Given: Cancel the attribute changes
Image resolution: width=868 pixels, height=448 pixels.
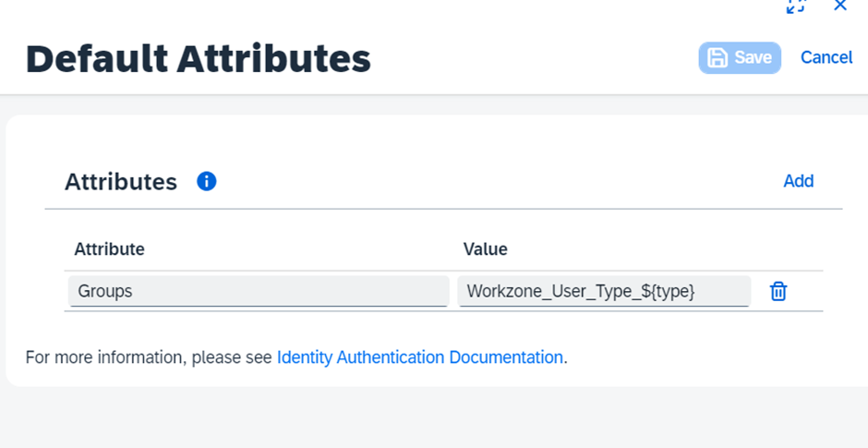Looking at the screenshot, I should click(826, 57).
